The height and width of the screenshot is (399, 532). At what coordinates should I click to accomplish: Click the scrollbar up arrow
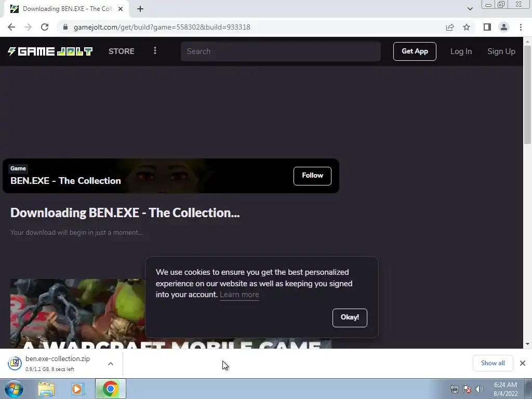click(527, 42)
